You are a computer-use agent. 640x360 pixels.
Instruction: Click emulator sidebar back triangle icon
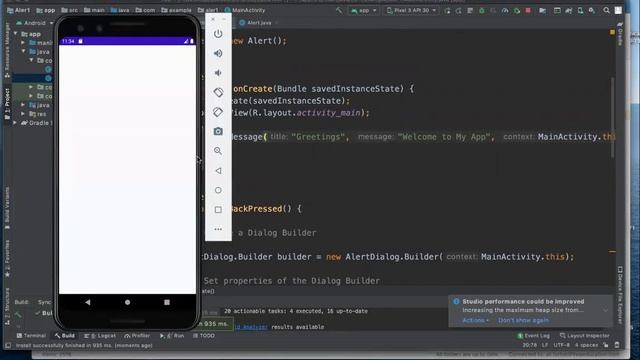tap(218, 171)
